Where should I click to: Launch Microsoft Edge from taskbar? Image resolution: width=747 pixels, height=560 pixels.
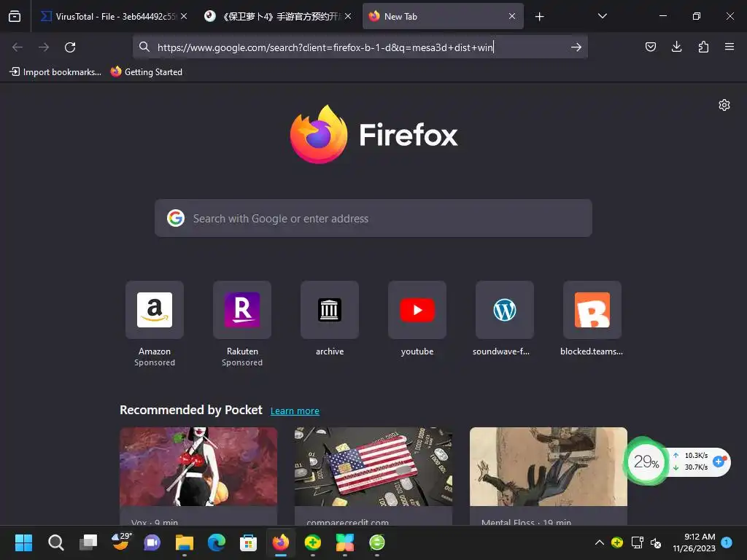pyautogui.click(x=216, y=542)
